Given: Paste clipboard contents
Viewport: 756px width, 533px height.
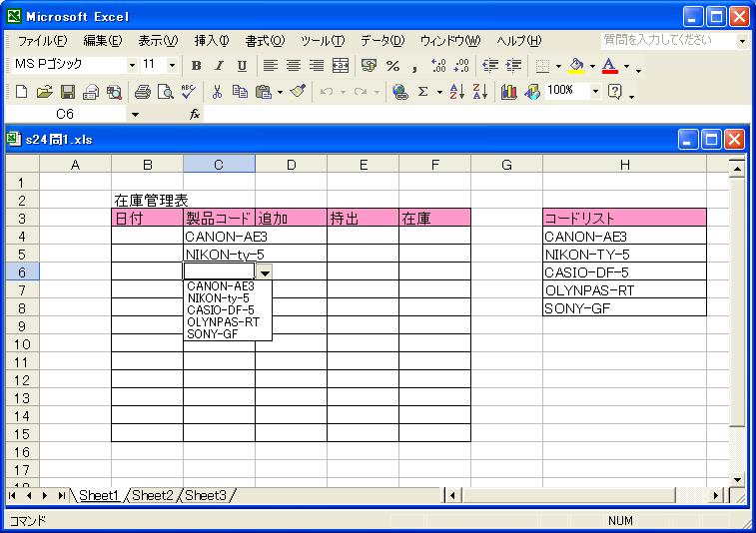Looking at the screenshot, I should click(264, 92).
